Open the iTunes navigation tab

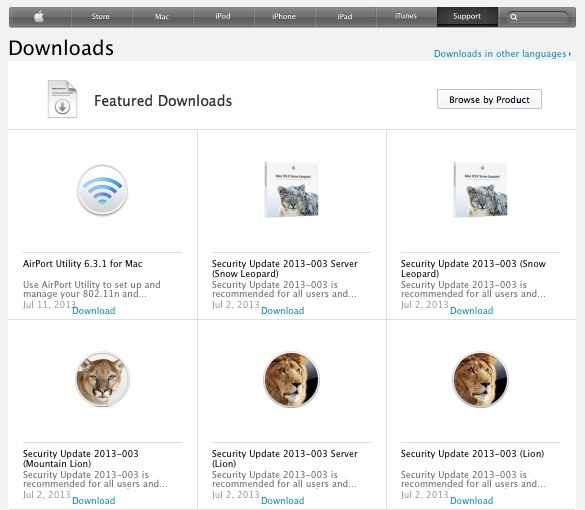406,17
